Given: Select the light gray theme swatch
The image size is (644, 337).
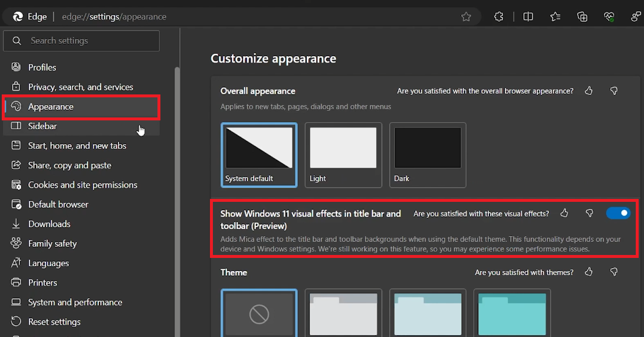Looking at the screenshot, I should [x=343, y=313].
